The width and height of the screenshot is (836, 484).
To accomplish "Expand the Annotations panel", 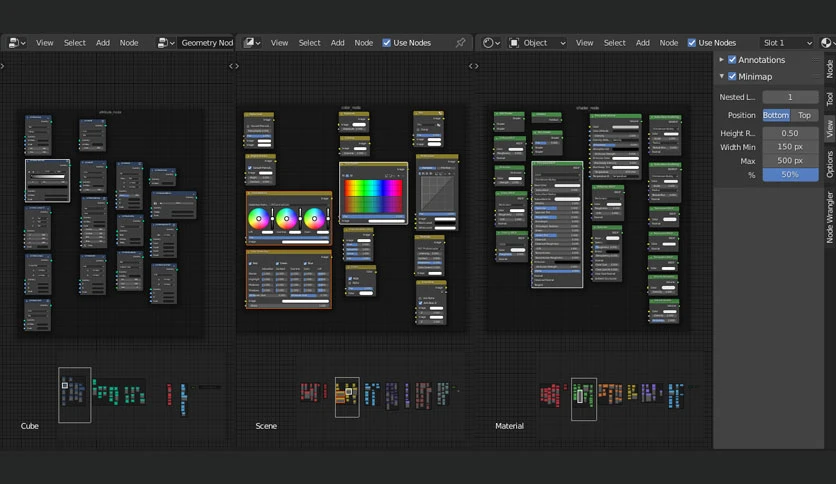I will click(721, 60).
